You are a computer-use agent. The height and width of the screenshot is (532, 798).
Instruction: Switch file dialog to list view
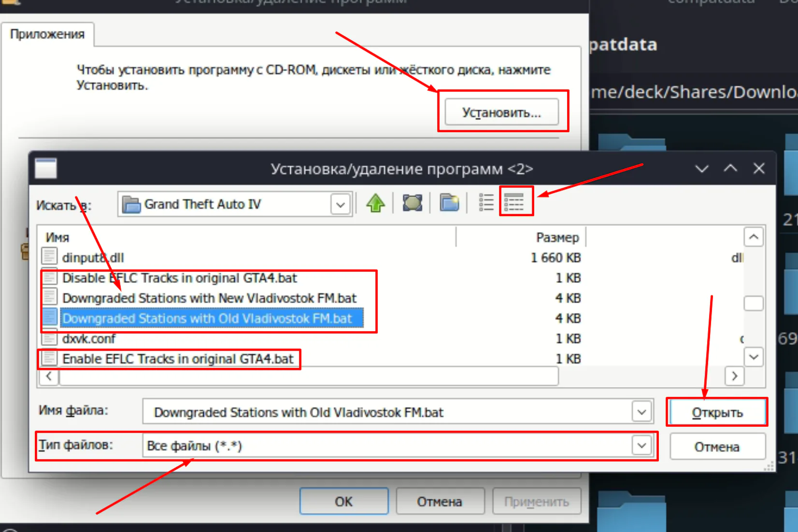coord(486,202)
